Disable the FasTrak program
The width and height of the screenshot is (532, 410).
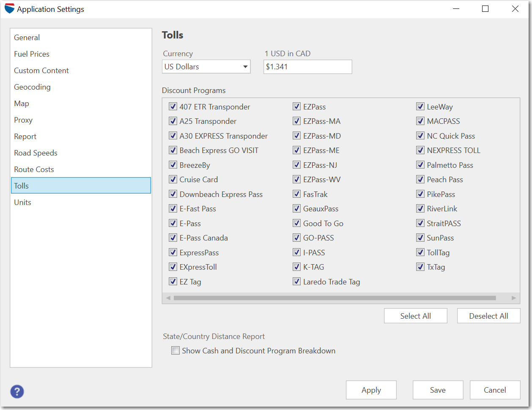[297, 194]
